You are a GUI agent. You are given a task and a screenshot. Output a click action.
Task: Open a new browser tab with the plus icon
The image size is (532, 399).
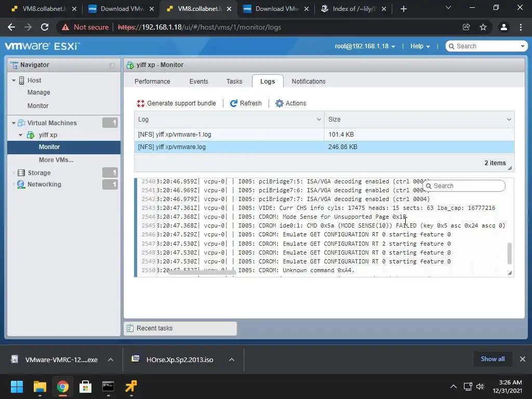[403, 9]
